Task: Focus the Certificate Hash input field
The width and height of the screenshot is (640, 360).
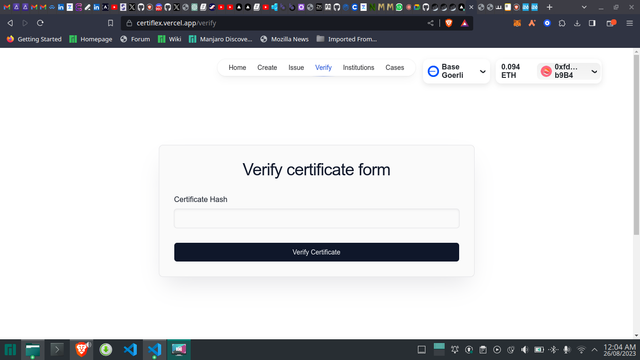Action: [x=316, y=218]
